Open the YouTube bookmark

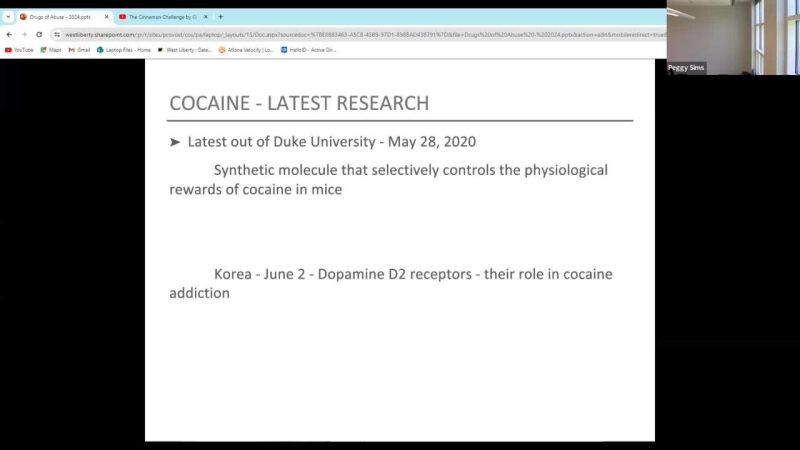tap(19, 49)
